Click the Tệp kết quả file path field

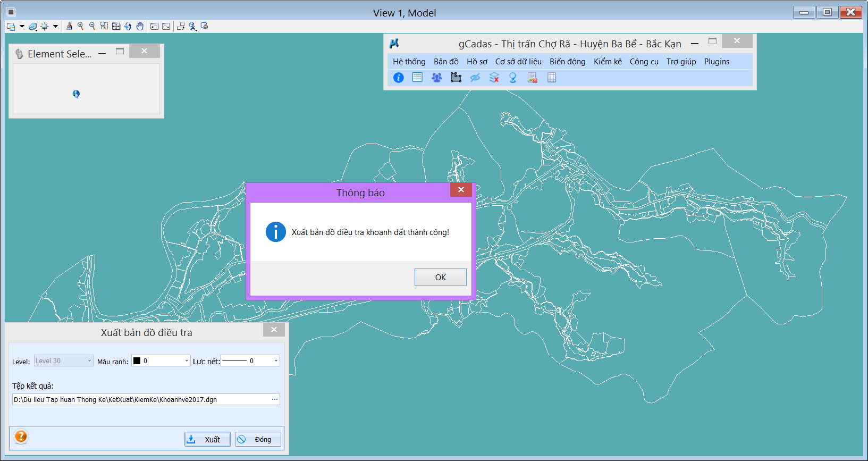tap(141, 399)
